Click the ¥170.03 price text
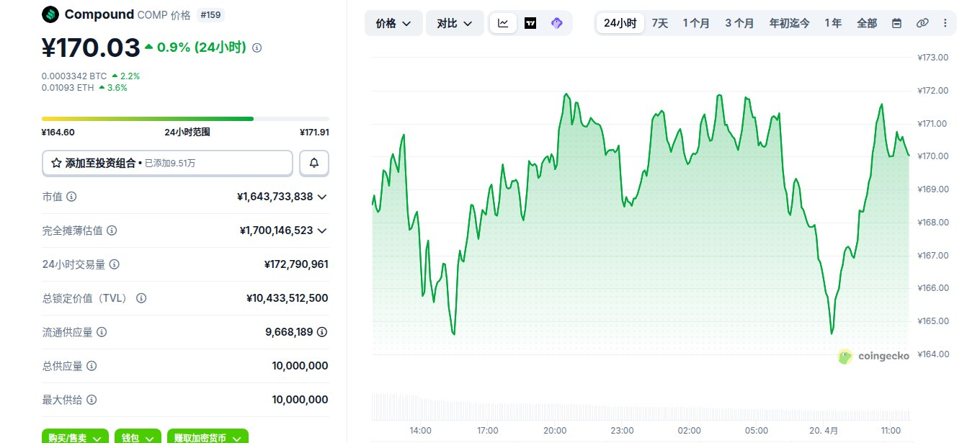This screenshot has width=980, height=443. coord(91,48)
